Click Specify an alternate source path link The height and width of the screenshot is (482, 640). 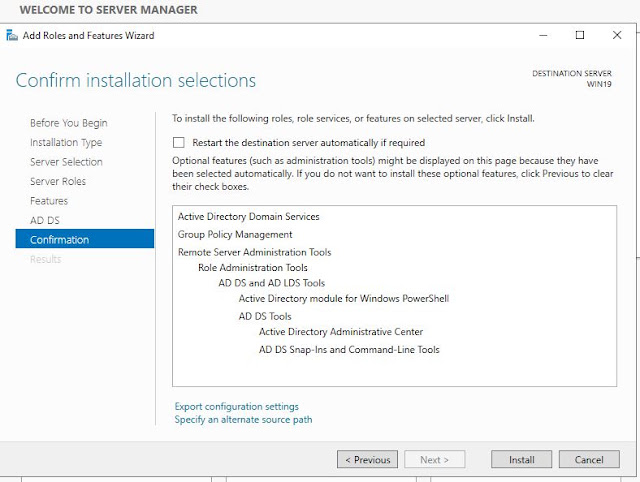pyautogui.click(x=243, y=420)
